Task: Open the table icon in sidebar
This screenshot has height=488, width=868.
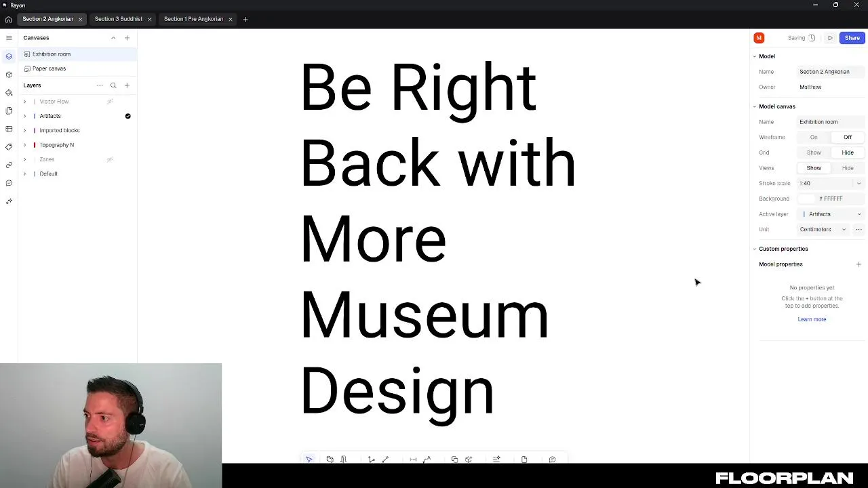Action: click(9, 129)
